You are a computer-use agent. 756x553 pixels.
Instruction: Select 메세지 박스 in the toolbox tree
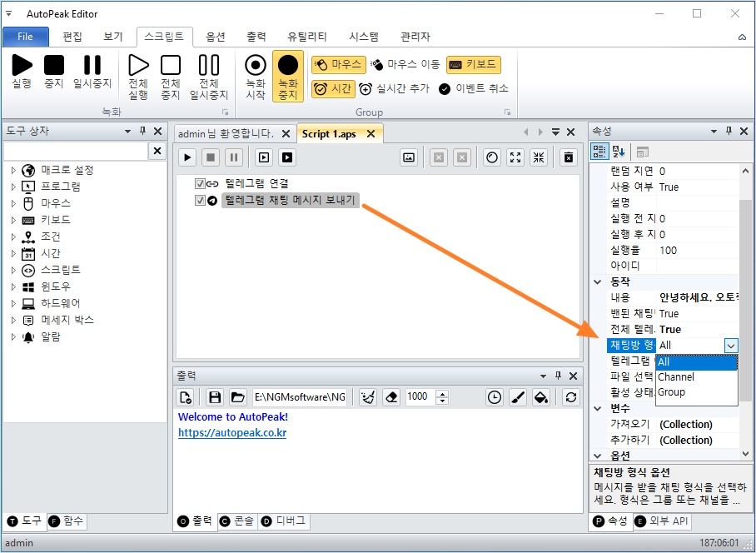67,320
